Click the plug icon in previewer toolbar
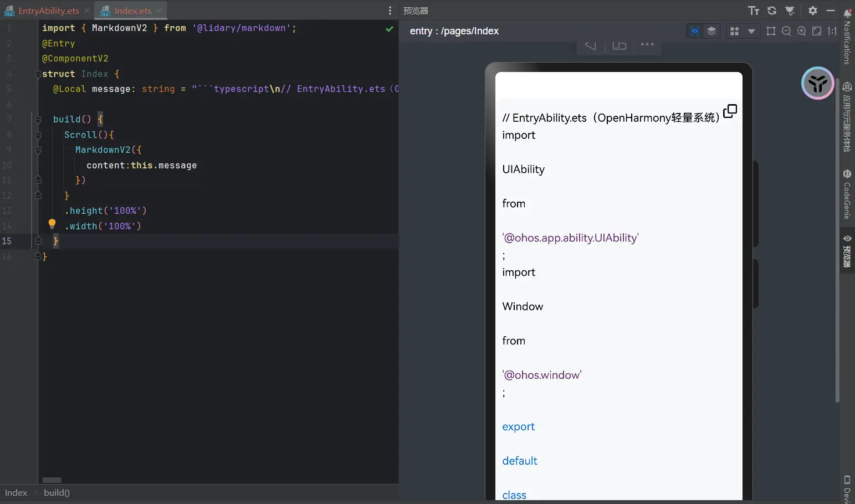 pyautogui.click(x=790, y=11)
